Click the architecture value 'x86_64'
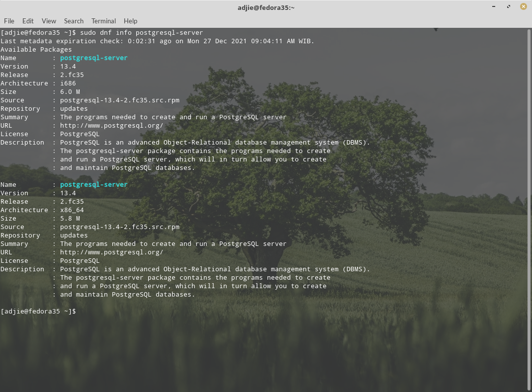This screenshot has width=532, height=392. coord(72,210)
